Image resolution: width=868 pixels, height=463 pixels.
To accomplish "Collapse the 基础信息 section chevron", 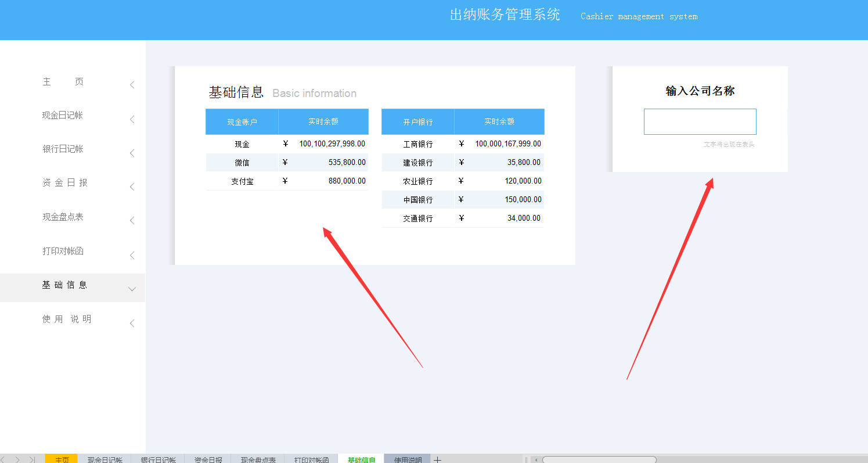I will [132, 288].
